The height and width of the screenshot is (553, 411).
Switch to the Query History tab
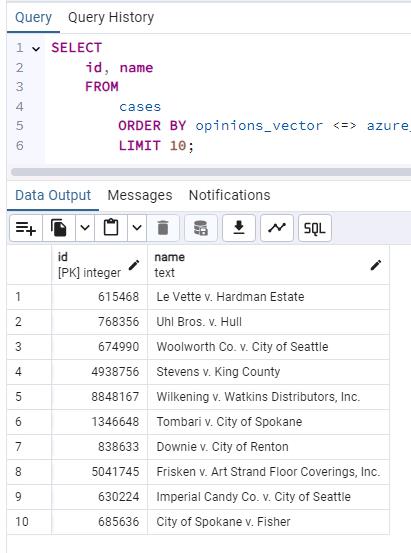click(x=111, y=17)
